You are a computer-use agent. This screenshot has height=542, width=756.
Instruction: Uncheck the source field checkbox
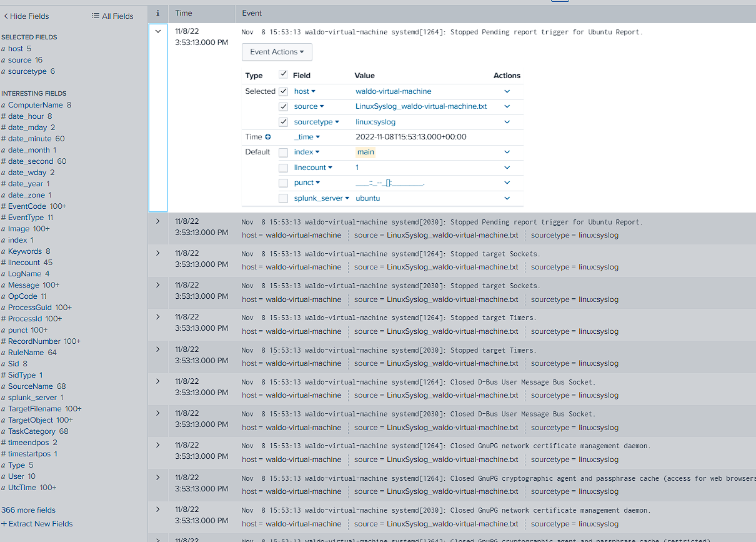pyautogui.click(x=284, y=106)
